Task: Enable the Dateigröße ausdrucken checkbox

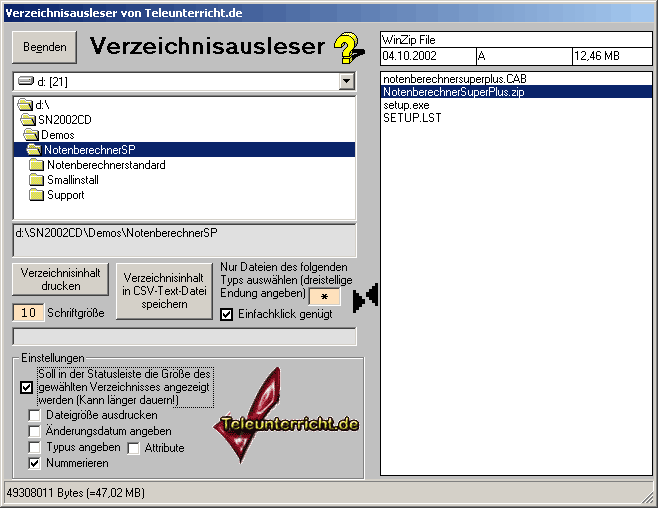Action: click(35, 415)
